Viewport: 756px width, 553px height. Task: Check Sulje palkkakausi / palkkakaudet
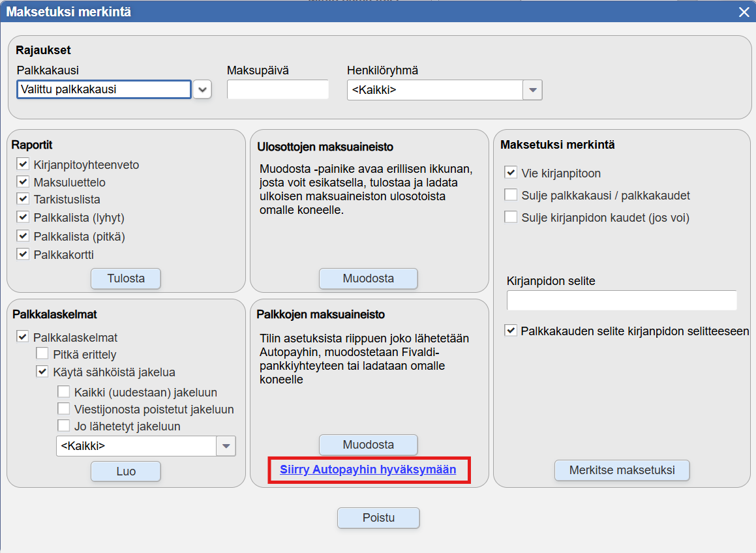tap(511, 195)
